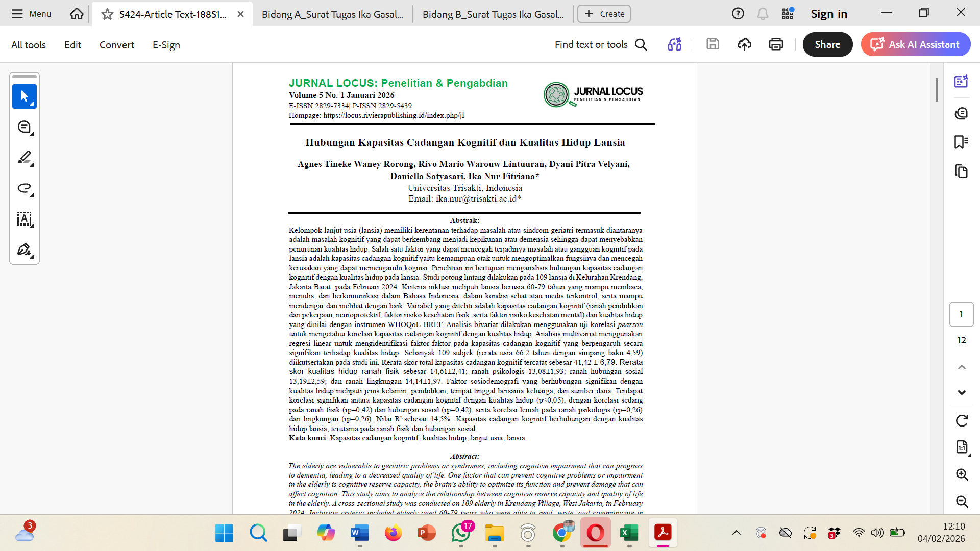Rotate the page view clockwise
The image size is (980, 551).
tap(962, 420)
